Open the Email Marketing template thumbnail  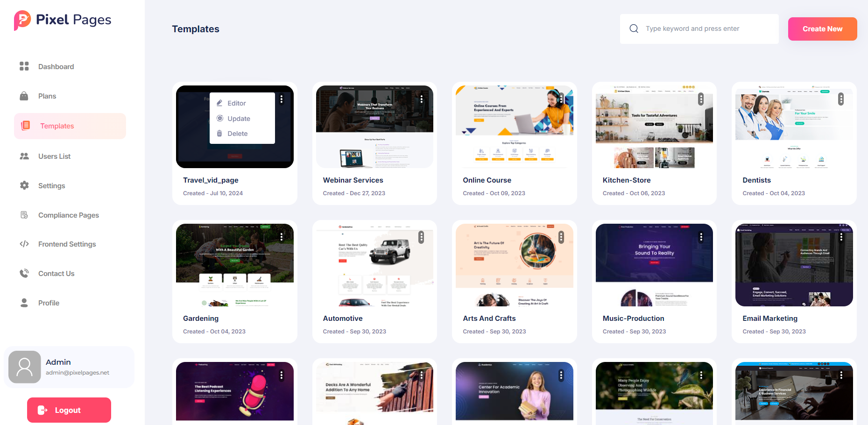click(794, 265)
